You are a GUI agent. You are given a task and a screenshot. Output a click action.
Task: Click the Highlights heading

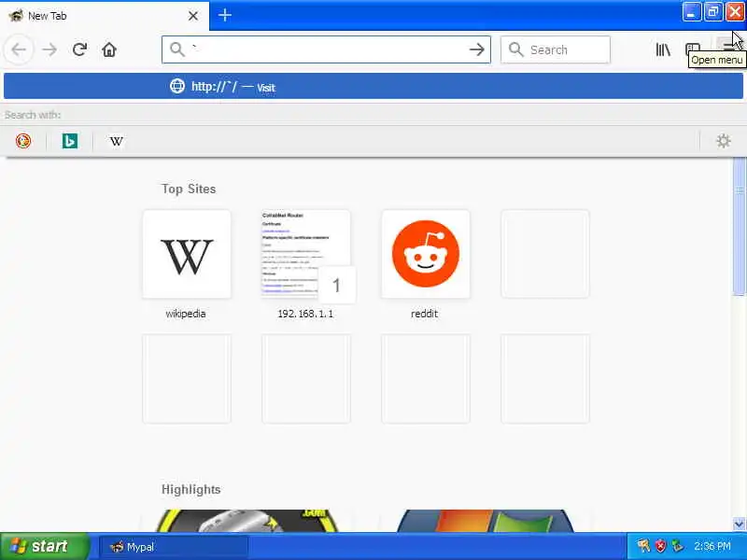191,489
